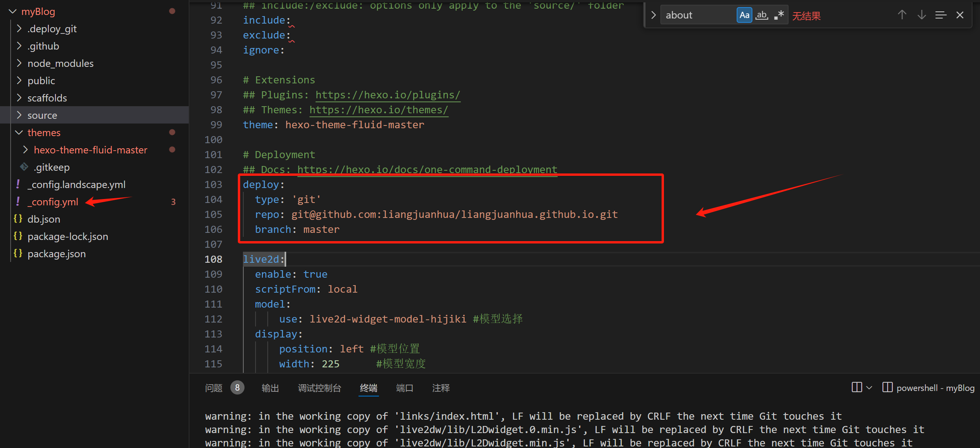Click the YAML icon beside _config.landscape.yml
Image resolution: width=980 pixels, height=448 pixels.
point(18,184)
